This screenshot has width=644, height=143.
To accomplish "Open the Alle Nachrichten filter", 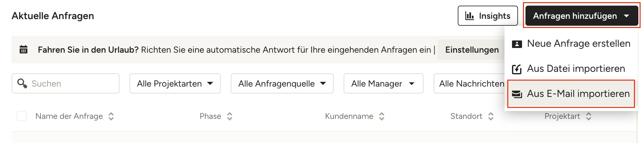I will click(469, 83).
